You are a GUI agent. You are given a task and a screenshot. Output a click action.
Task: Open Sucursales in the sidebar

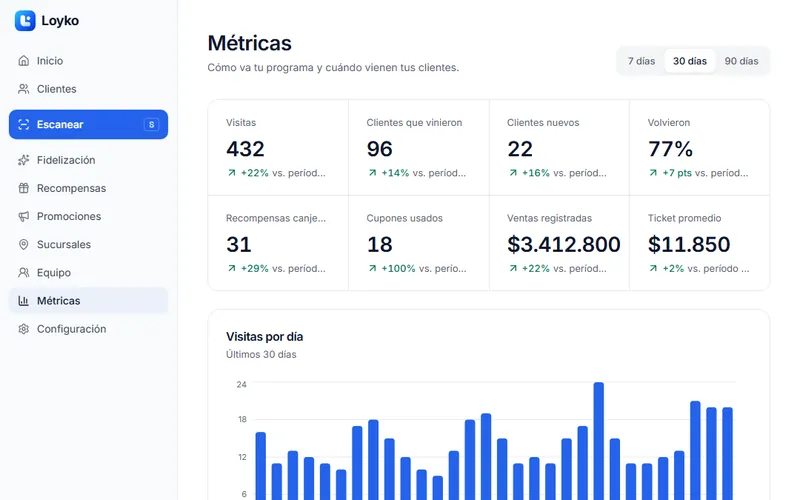88,244
